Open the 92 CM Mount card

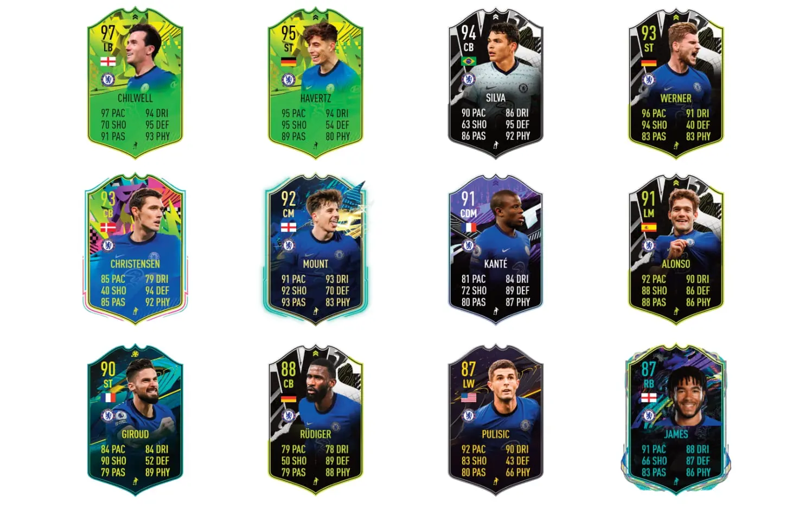[x=316, y=250]
